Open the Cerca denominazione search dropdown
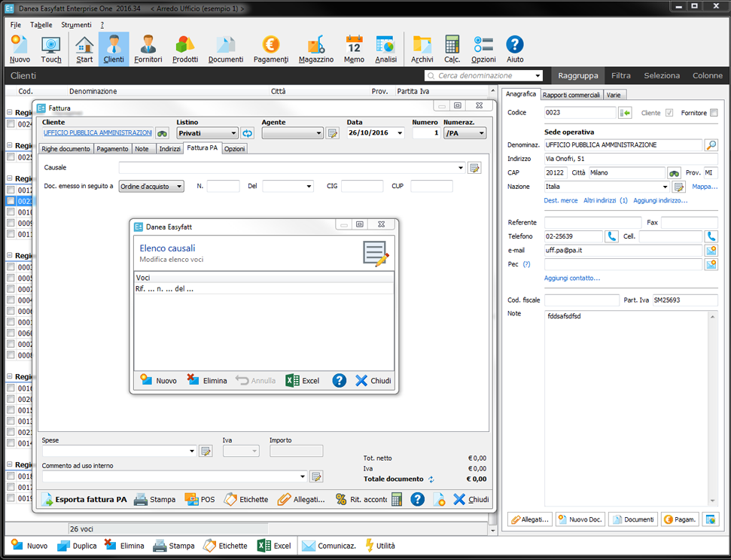Screen dimensions: 731x560 [x=538, y=75]
